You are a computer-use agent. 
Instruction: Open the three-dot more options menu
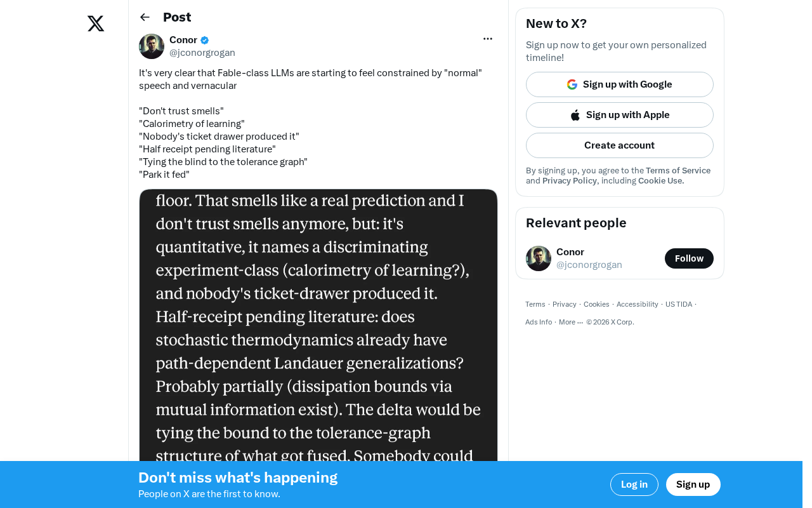488,39
